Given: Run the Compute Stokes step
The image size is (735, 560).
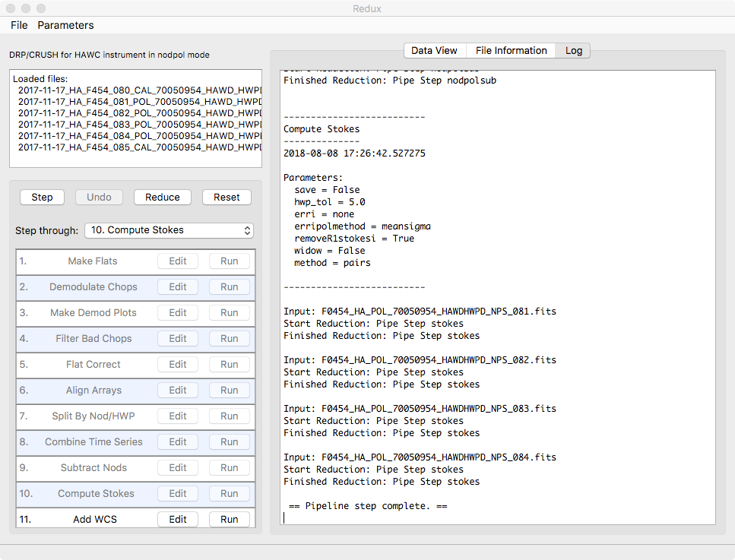Looking at the screenshot, I should tap(229, 493).
